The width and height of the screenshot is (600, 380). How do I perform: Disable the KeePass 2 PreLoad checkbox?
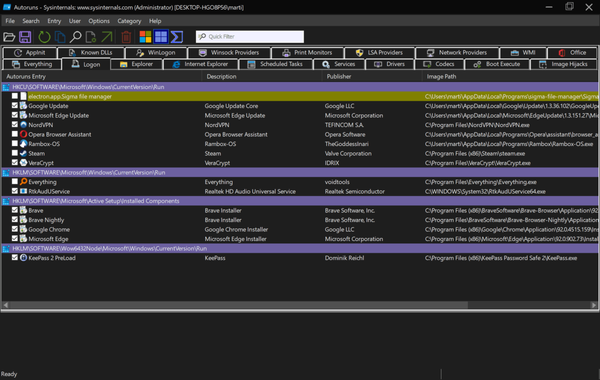[15, 258]
